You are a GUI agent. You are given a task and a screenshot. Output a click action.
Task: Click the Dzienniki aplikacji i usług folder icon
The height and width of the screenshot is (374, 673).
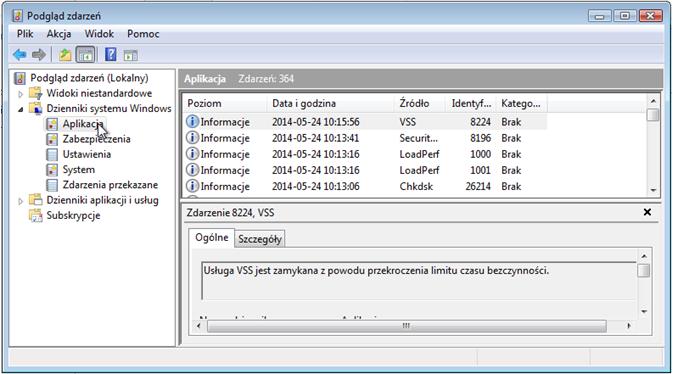pos(36,200)
